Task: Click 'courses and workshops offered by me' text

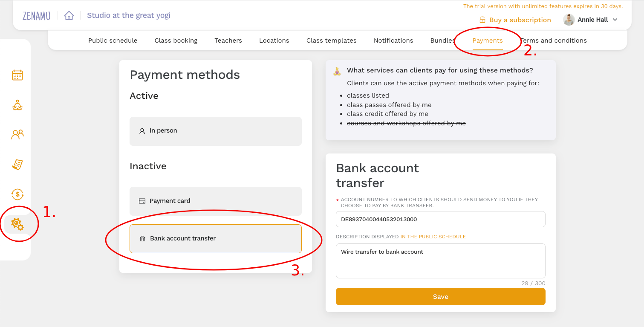Action: tap(406, 124)
